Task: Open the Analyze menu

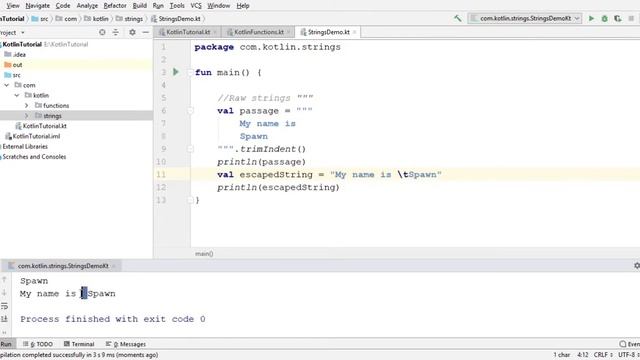Action: 87,6
